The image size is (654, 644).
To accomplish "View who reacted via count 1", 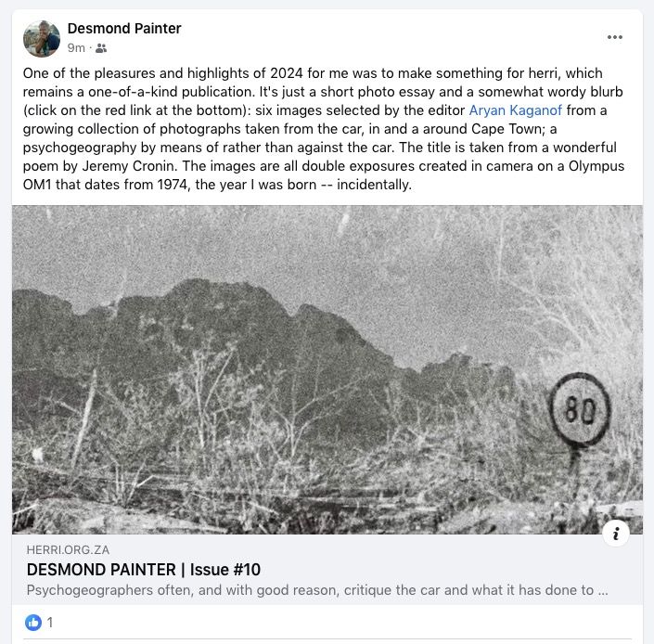I will pos(50,623).
